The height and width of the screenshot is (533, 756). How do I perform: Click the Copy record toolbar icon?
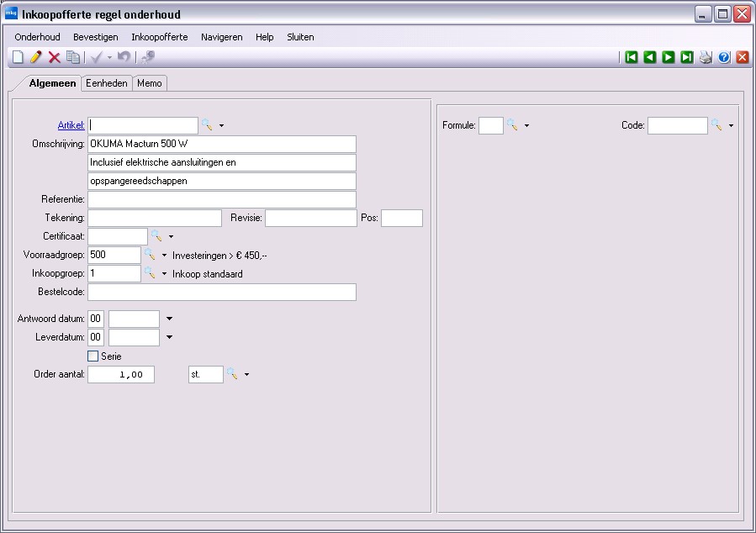click(x=73, y=57)
